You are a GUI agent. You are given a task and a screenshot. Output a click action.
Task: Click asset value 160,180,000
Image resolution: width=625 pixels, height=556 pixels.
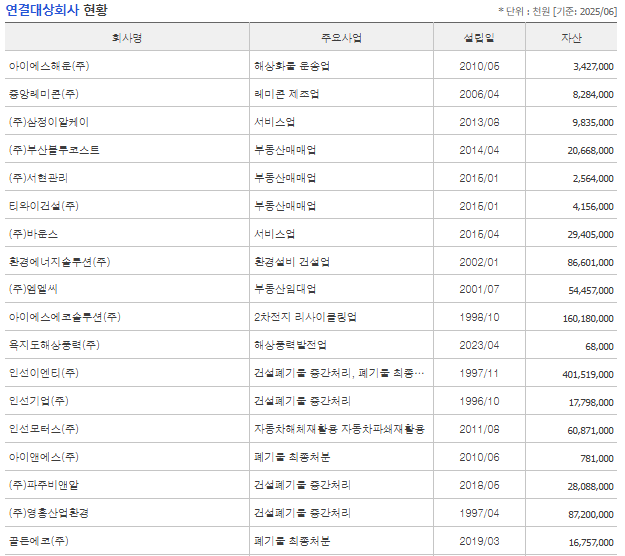[x=588, y=318]
